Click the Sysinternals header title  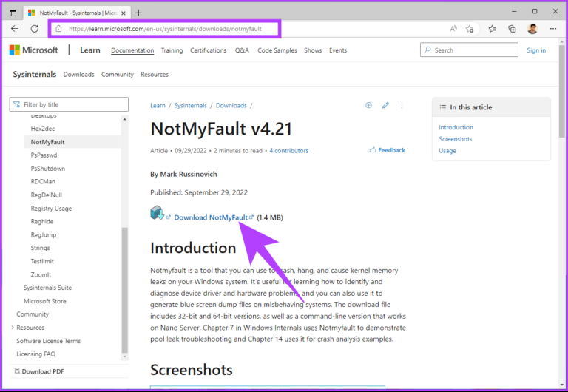(35, 74)
